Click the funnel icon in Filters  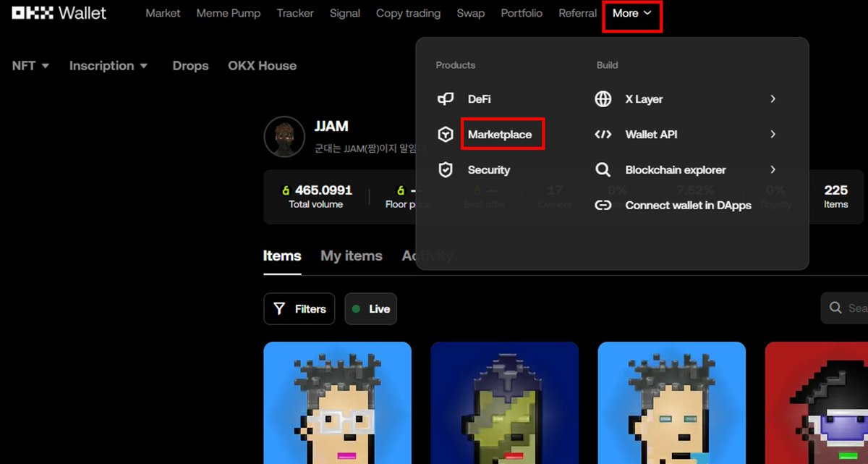pyautogui.click(x=279, y=309)
